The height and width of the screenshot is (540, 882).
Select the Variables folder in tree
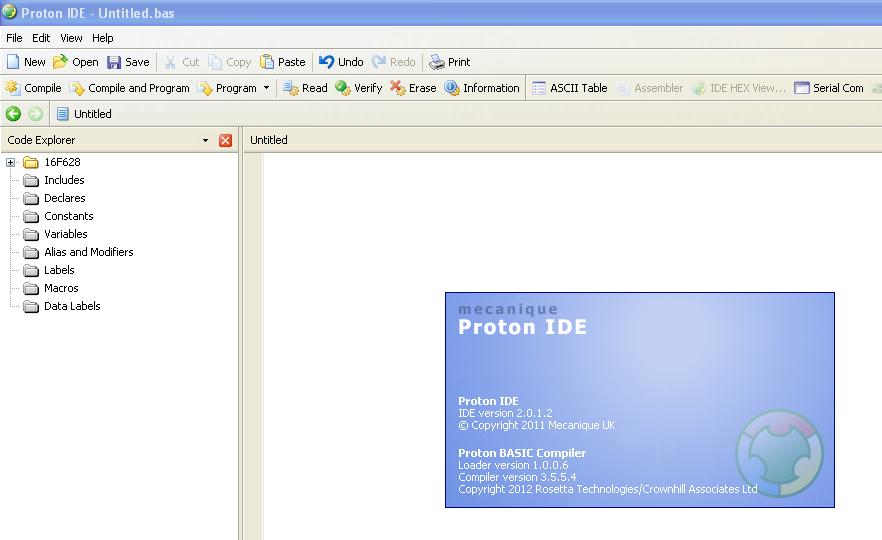coord(65,234)
